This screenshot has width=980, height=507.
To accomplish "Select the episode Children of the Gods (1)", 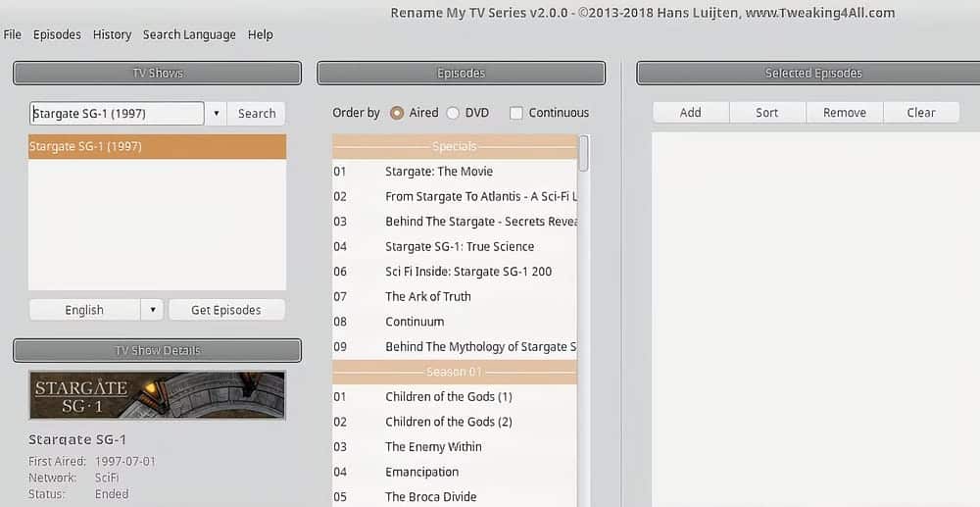I will (449, 396).
